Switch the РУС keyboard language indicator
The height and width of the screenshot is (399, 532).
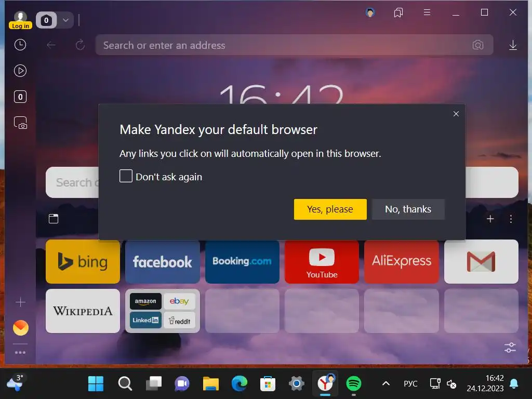(x=410, y=384)
